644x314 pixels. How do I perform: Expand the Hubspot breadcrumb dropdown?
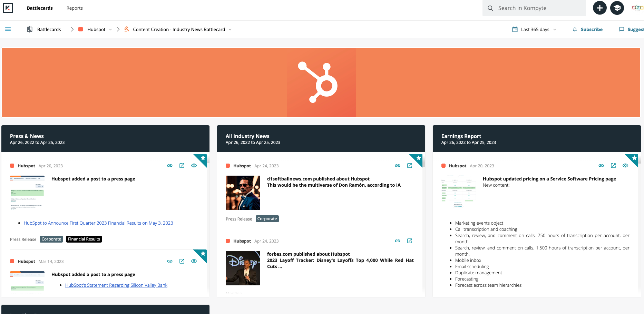[x=110, y=30]
